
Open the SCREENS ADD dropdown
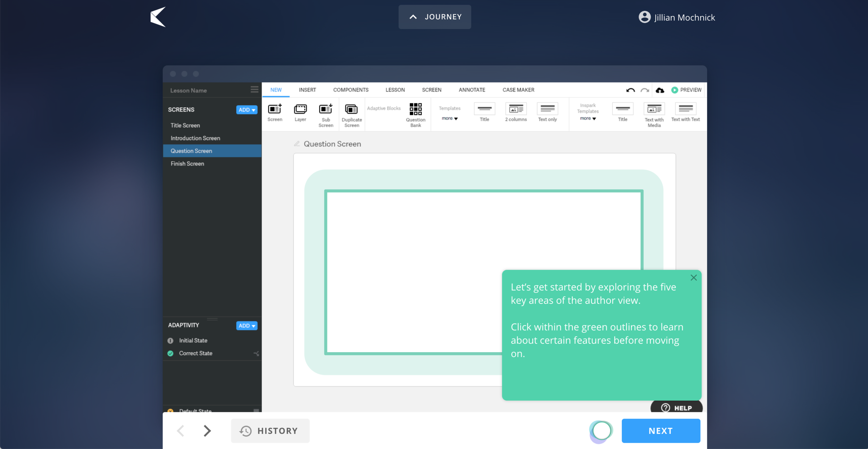point(247,110)
